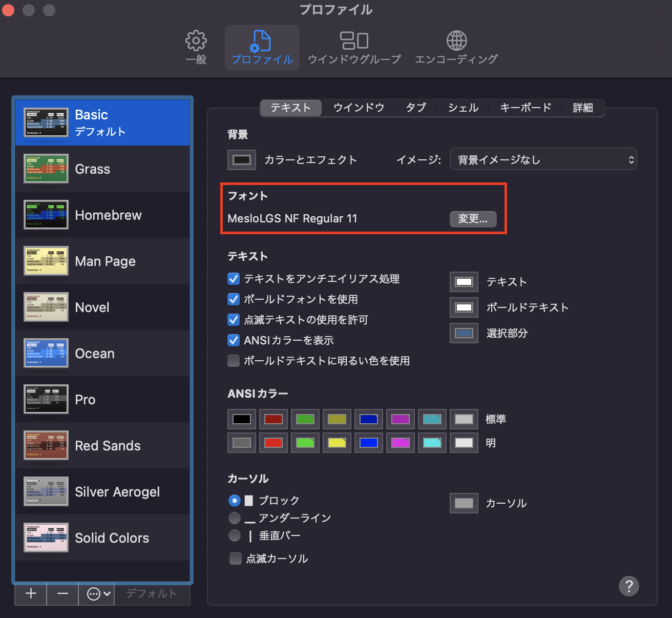Switch to the シェル tab

point(462,108)
